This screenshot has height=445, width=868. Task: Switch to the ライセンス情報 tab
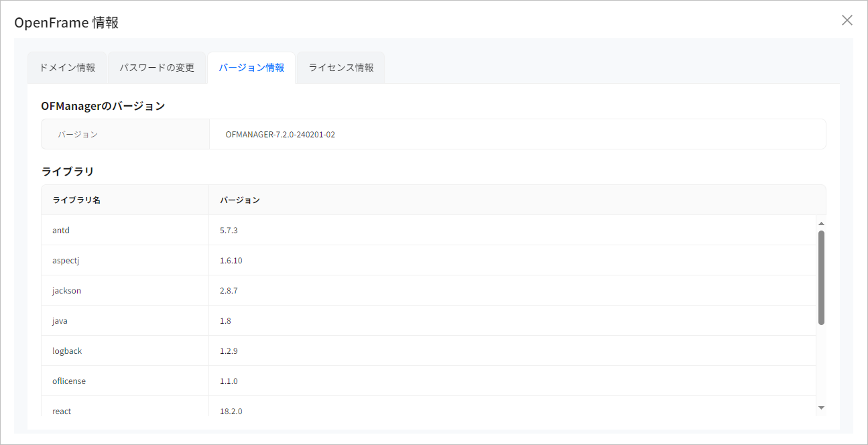pyautogui.click(x=340, y=67)
